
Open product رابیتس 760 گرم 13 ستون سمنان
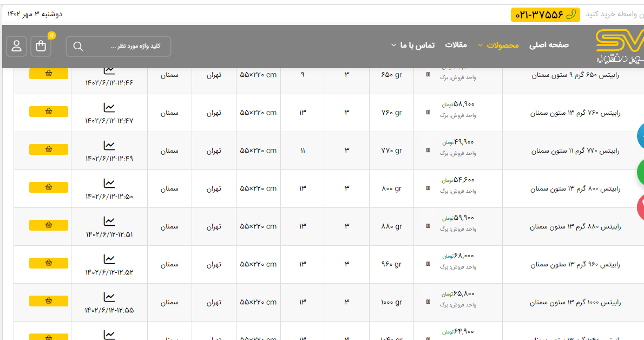point(575,113)
